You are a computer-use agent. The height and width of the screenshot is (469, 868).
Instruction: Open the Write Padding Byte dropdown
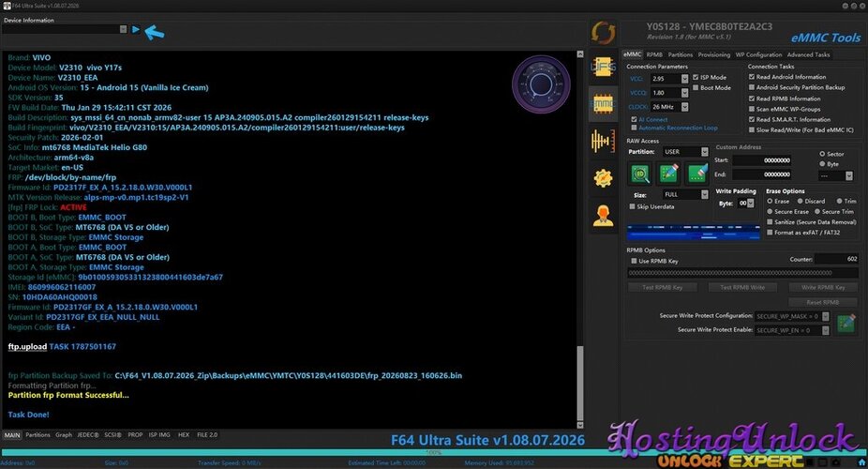point(750,204)
